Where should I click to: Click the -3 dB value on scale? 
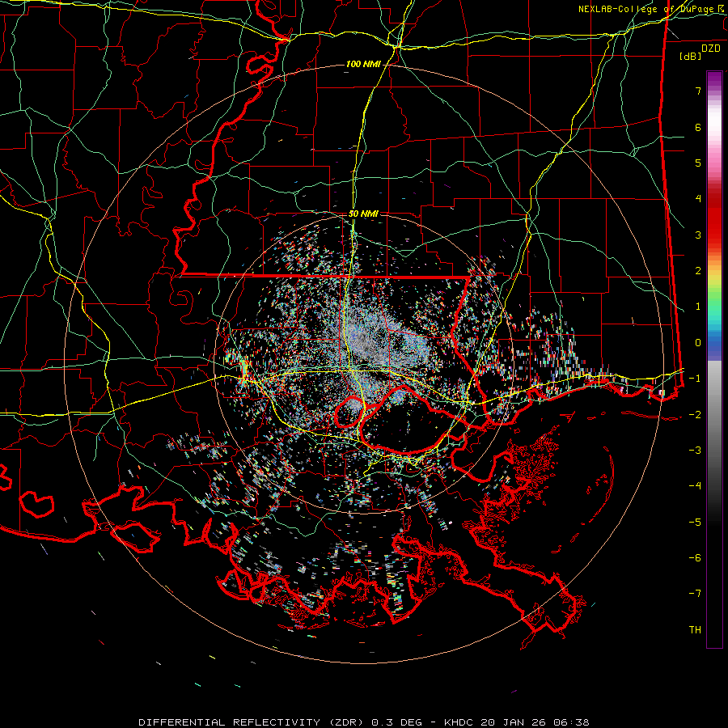pyautogui.click(x=695, y=451)
